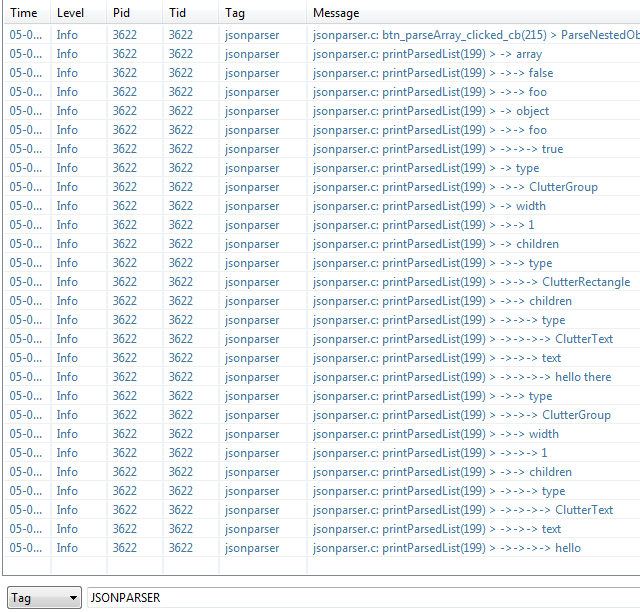Click Pid 3622 cell in 'true' row

[x=125, y=149]
